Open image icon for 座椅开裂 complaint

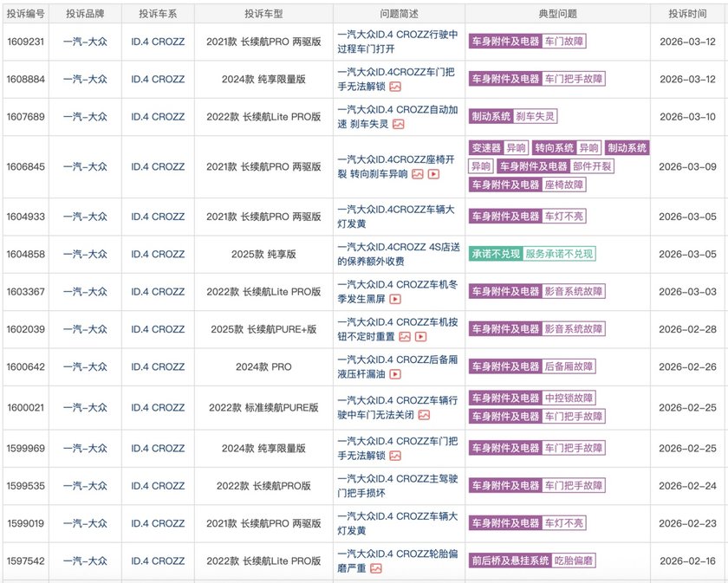(417, 173)
